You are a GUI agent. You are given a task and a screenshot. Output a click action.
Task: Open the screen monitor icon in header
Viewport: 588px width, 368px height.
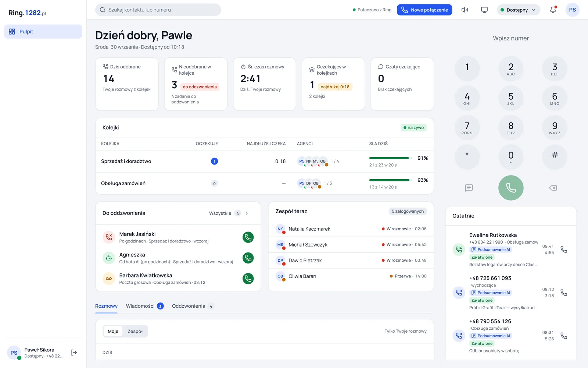(484, 10)
